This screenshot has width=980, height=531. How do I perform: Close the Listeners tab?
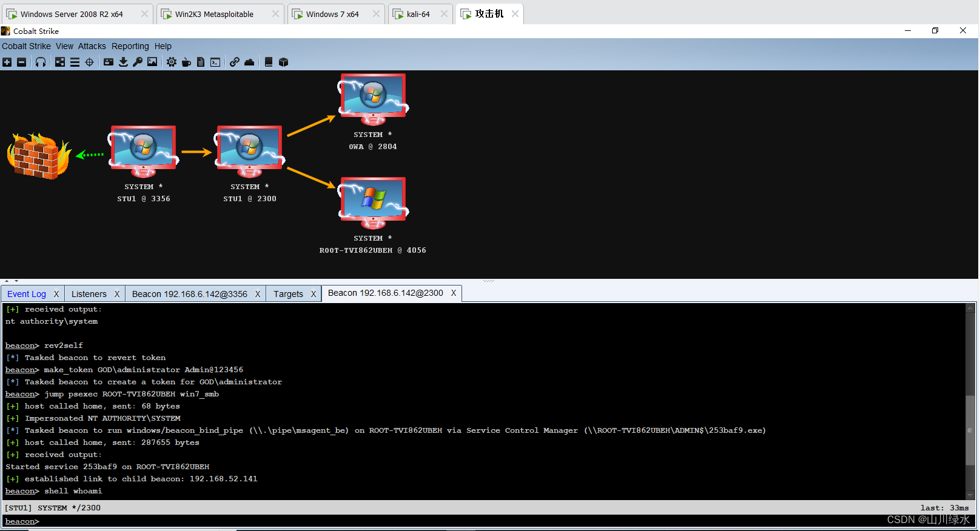point(117,294)
